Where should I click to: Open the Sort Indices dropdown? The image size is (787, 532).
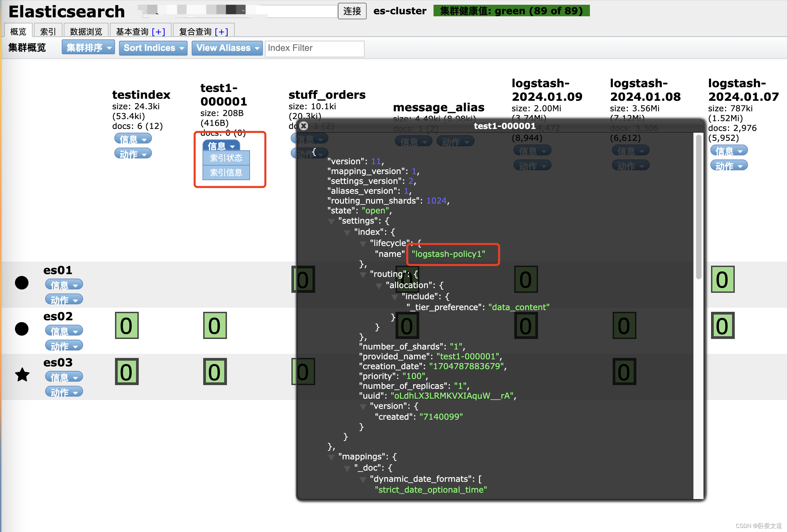[153, 47]
